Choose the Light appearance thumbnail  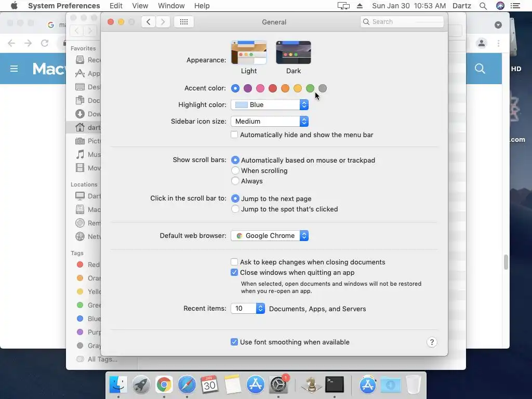coord(249,52)
